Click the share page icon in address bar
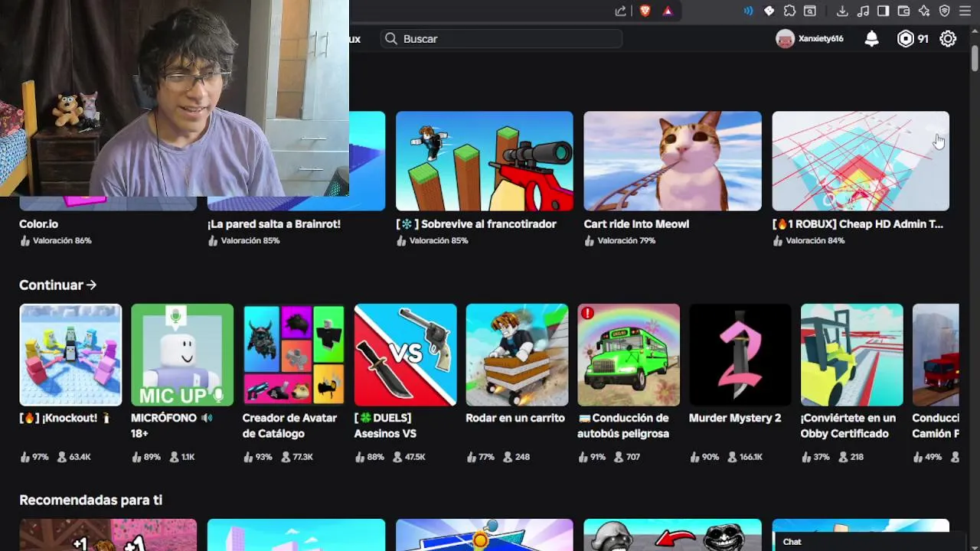 (x=621, y=11)
